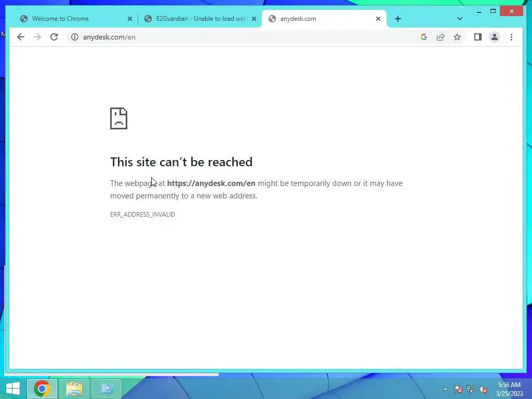The image size is (532, 399).
Task: Click the network status tray icon
Action: [x=471, y=389]
